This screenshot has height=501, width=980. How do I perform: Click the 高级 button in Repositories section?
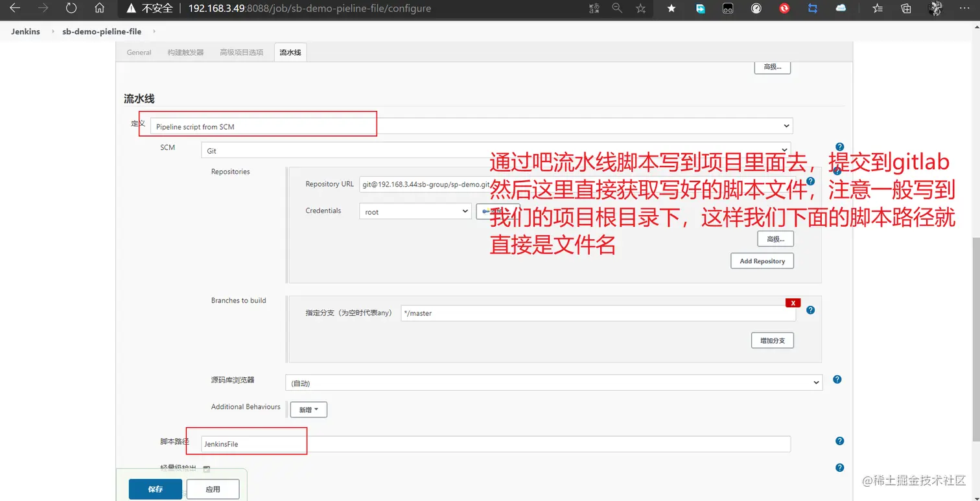(776, 239)
